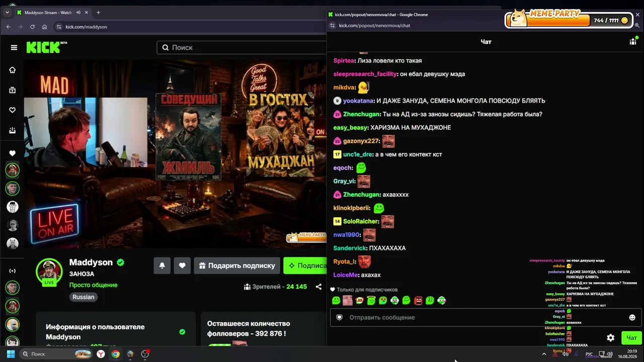Click the green Подписаться button
Viewport: 644px width, 362px height.
[305, 265]
